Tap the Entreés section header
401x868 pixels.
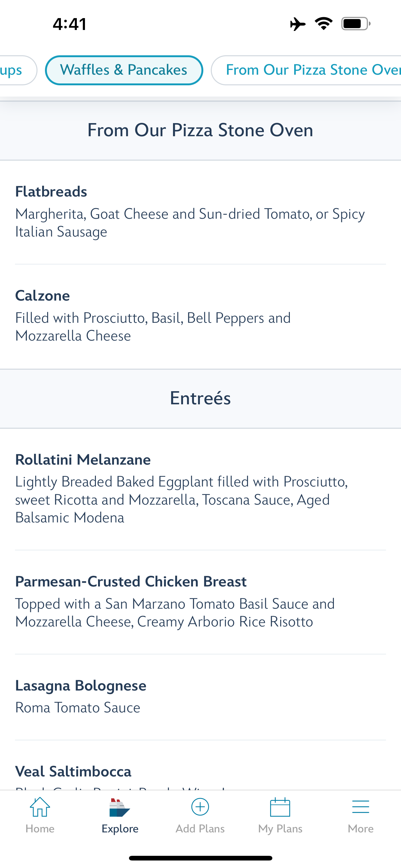tap(200, 398)
